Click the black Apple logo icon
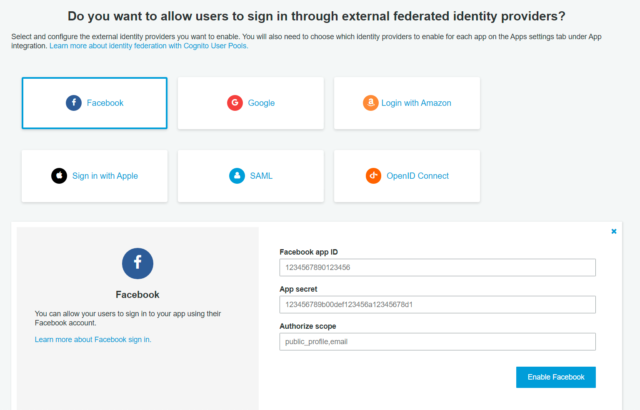This screenshot has height=410, width=640. click(59, 176)
